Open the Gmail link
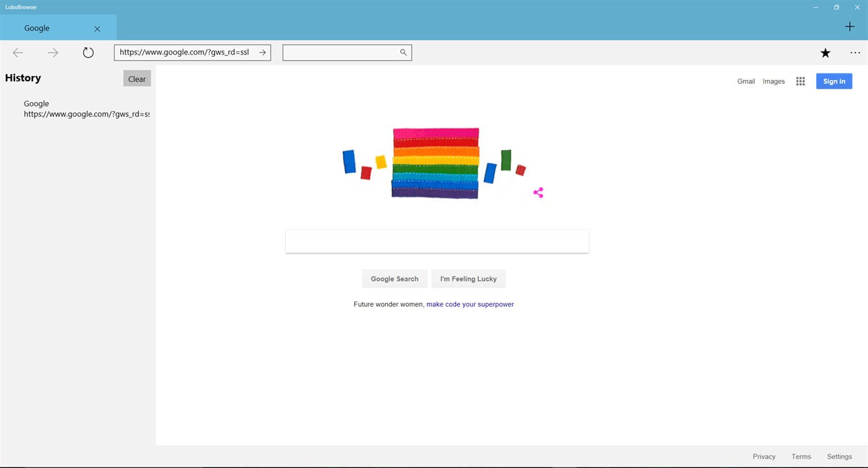Viewport: 868px width, 468px height. [x=746, y=81]
